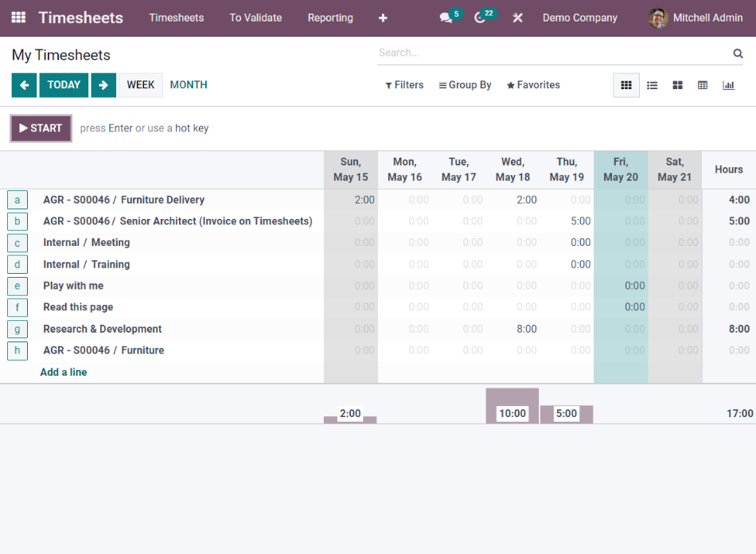756x554 pixels.
Task: Select the grid view toggle
Action: click(626, 85)
